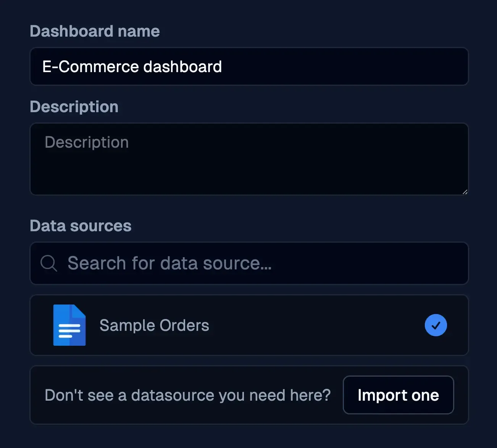The width and height of the screenshot is (497, 448).
Task: Click the "Description" placeholder text
Action: (x=87, y=142)
